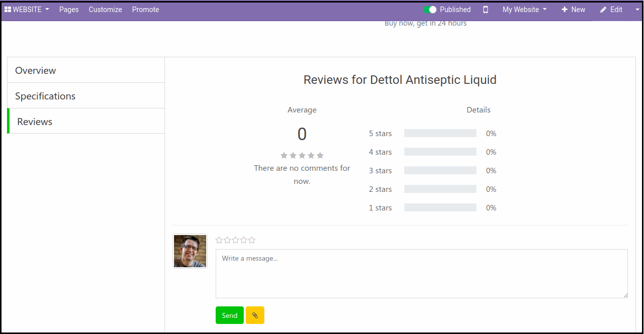Click the average rating gray stars
Image resolution: width=644 pixels, height=334 pixels.
[x=302, y=155]
